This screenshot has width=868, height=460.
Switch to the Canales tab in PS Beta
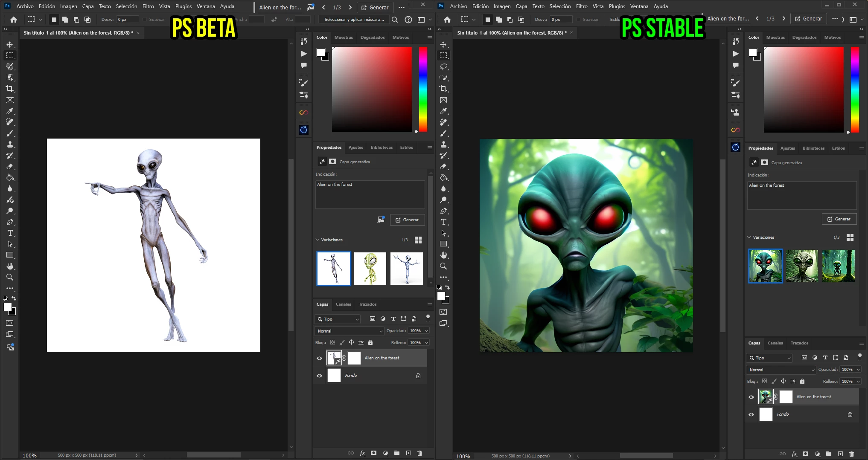(343, 304)
